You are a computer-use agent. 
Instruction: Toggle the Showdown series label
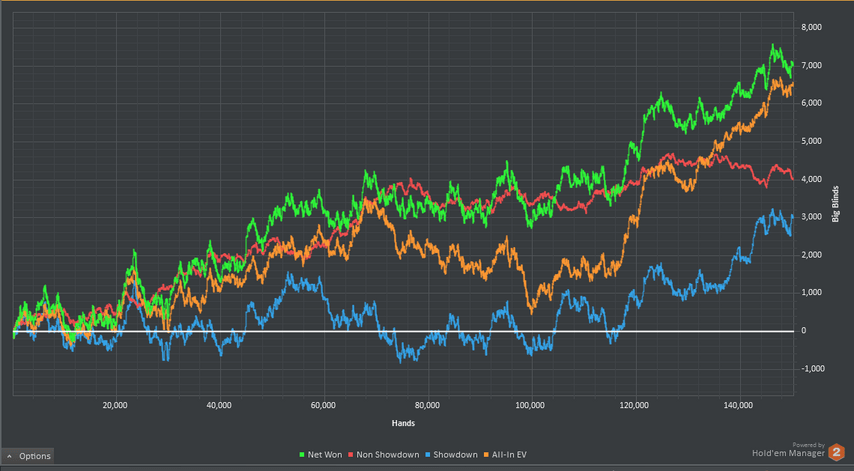pos(455,455)
